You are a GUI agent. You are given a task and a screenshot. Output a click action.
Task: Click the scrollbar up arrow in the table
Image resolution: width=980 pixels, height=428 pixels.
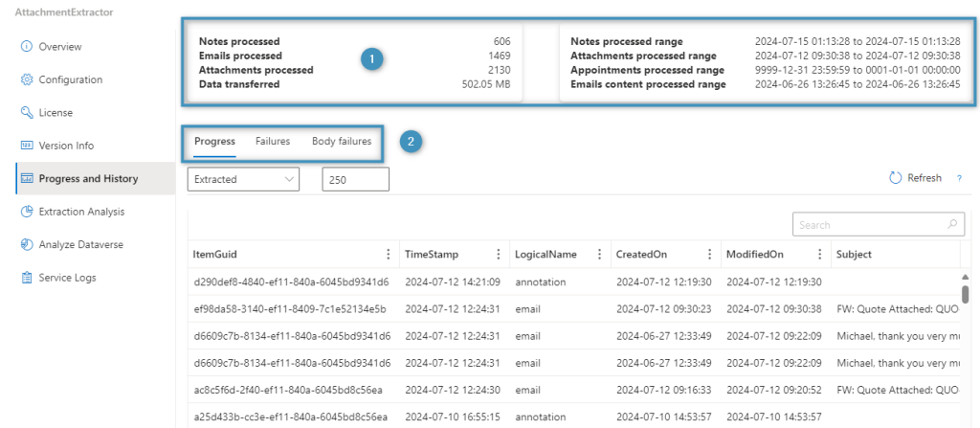(965, 277)
